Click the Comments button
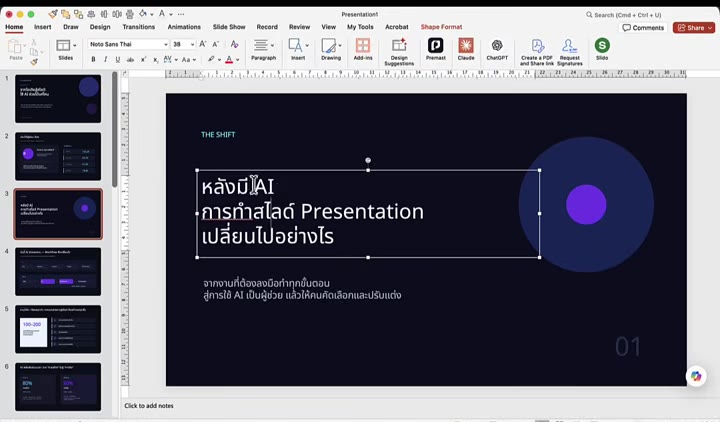The image size is (720, 422). pyautogui.click(x=643, y=28)
